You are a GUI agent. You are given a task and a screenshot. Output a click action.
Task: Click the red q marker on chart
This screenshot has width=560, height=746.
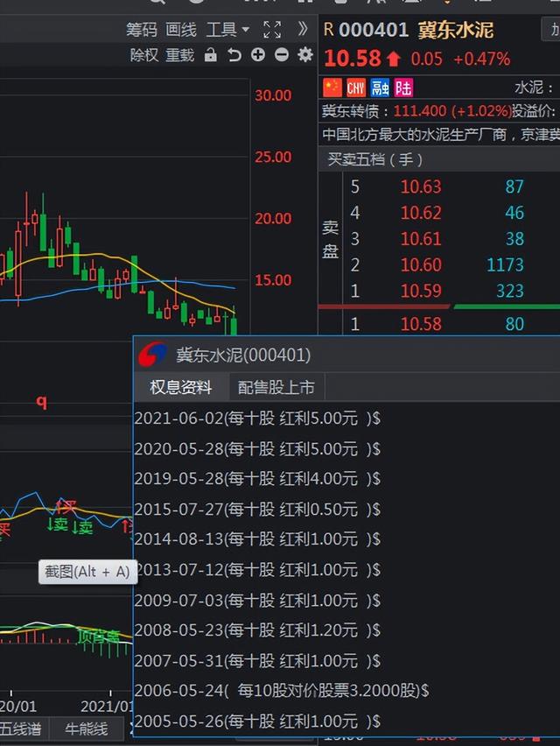(x=42, y=403)
